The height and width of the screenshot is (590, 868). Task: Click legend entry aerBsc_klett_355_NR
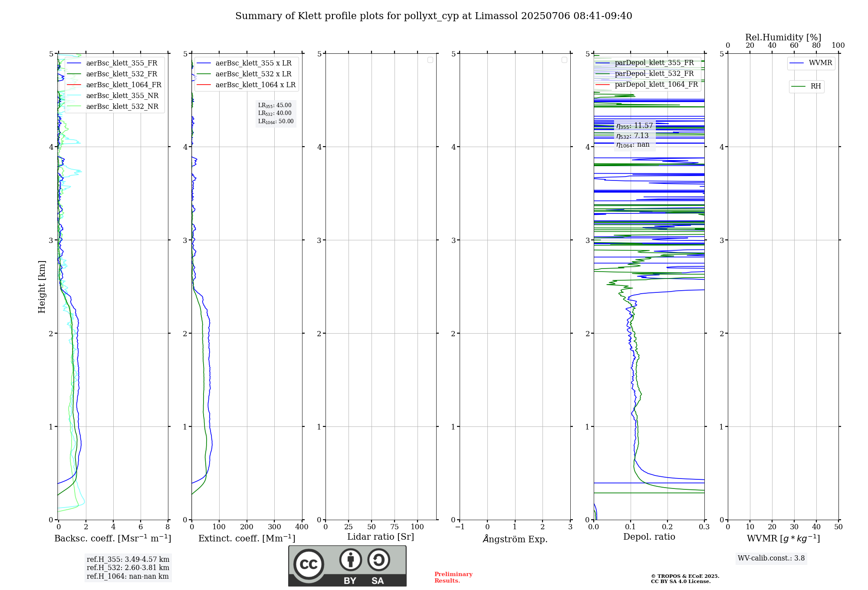114,96
